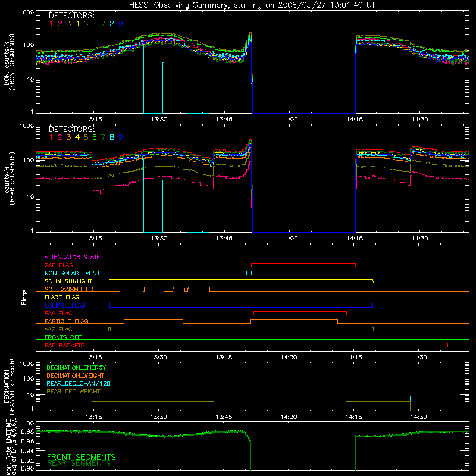Click '14:00' tick under the front segments plot
This screenshot has height=476, width=476.
(x=289, y=120)
